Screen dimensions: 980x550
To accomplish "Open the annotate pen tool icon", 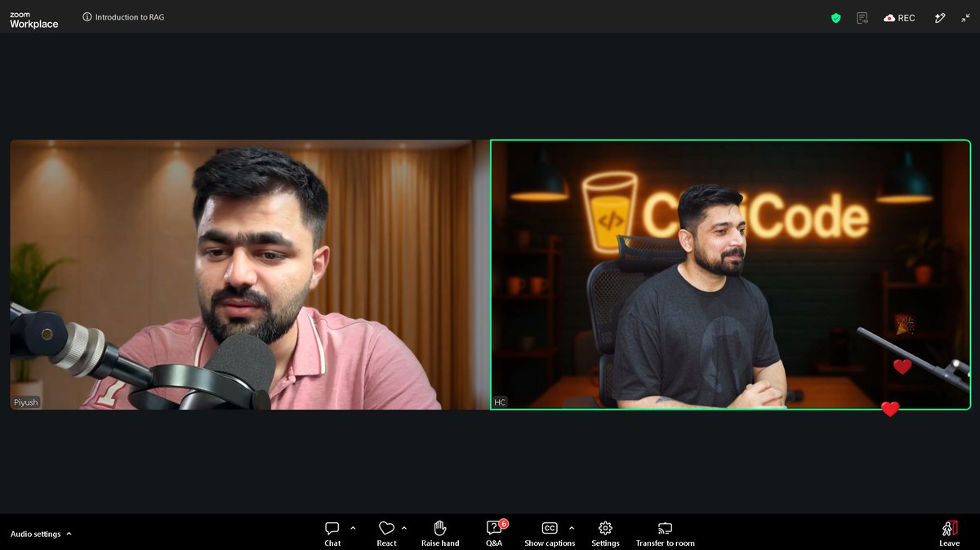I will pyautogui.click(x=940, y=18).
